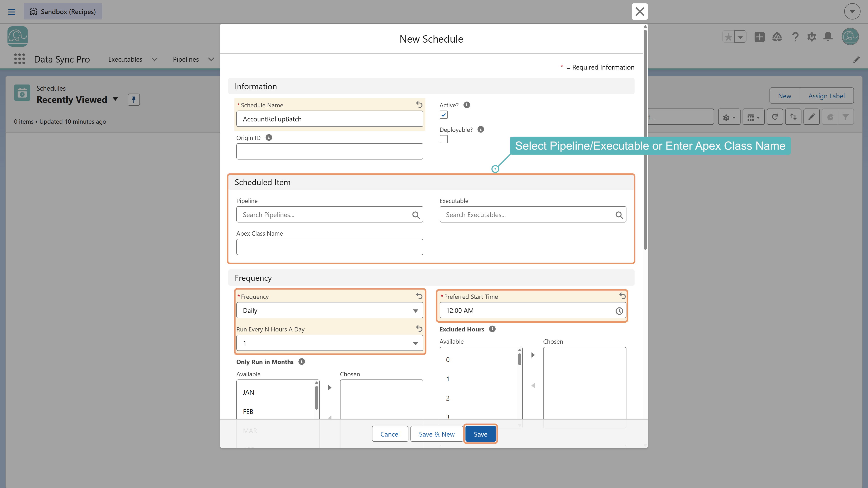Screen dimensions: 868x488
Task: Move selected hour to Chosen list
Action: coord(533,355)
